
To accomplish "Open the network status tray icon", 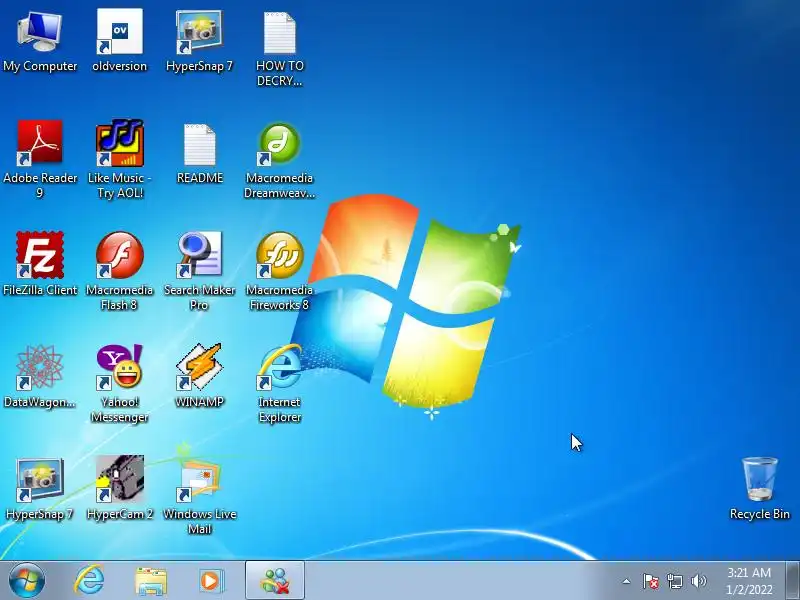I will pyautogui.click(x=674, y=581).
